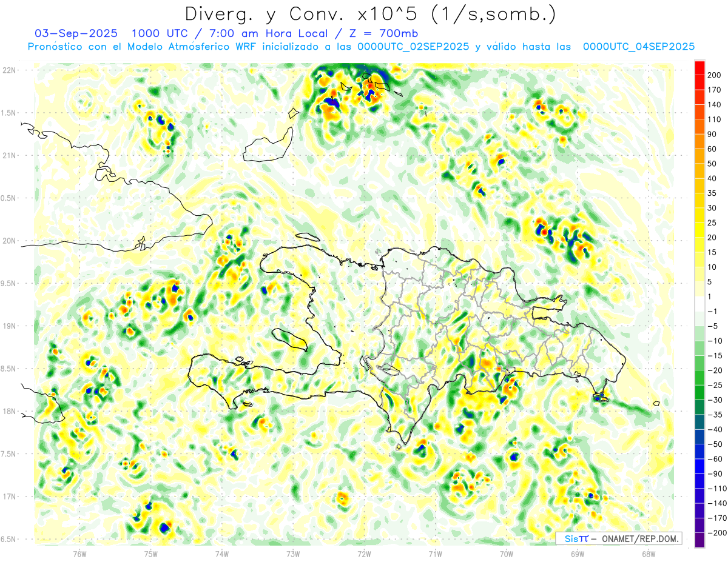
Task: Click the colorbar value '90'
Action: click(712, 134)
